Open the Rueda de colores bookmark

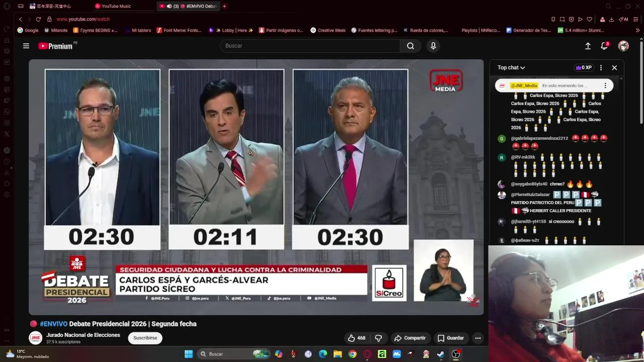[x=426, y=30]
